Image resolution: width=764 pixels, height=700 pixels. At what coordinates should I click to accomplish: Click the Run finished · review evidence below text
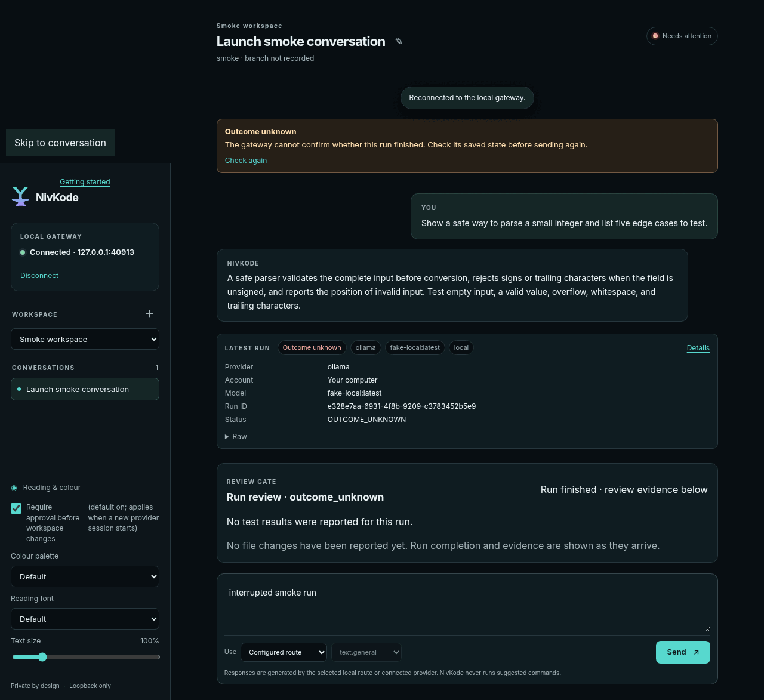pyautogui.click(x=624, y=489)
